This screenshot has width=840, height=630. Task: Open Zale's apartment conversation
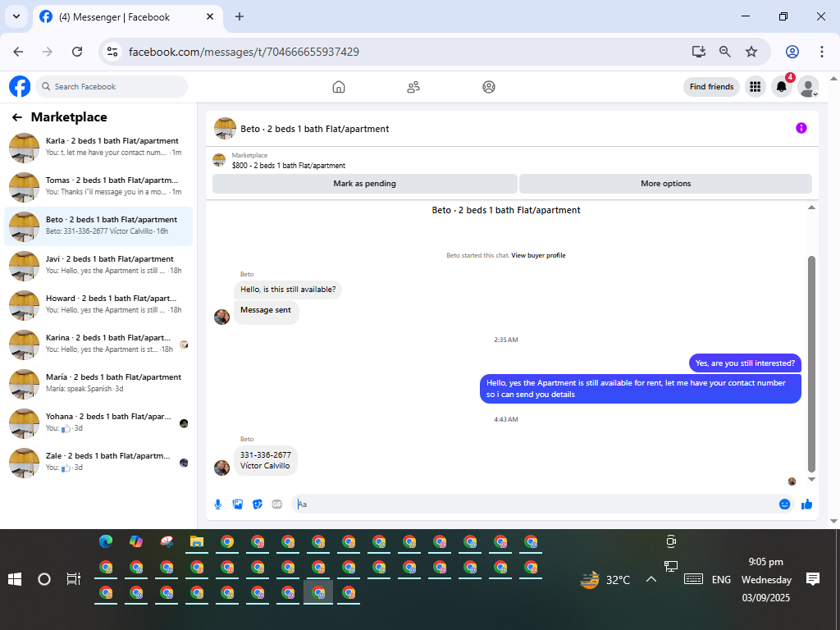click(x=98, y=463)
